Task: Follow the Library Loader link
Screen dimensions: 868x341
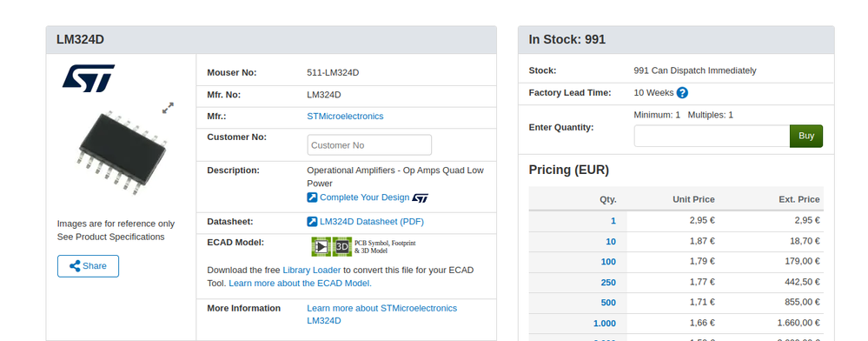Action: click(x=312, y=270)
